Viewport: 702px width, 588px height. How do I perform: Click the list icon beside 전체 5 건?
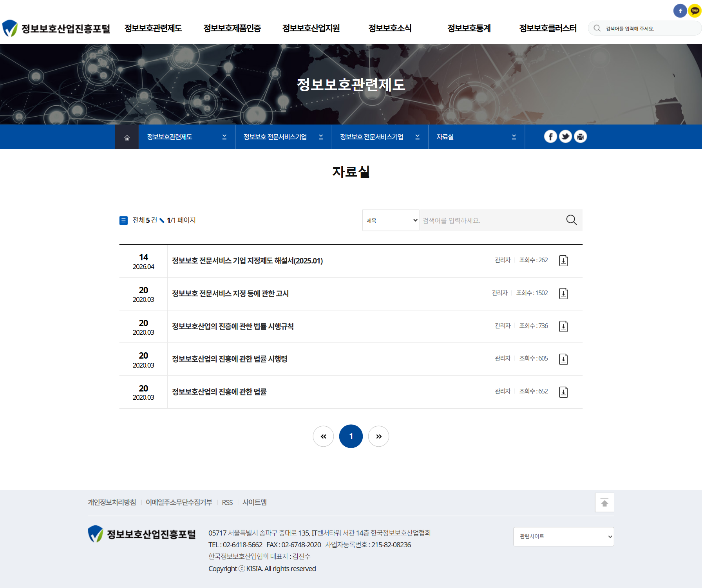[123, 220]
